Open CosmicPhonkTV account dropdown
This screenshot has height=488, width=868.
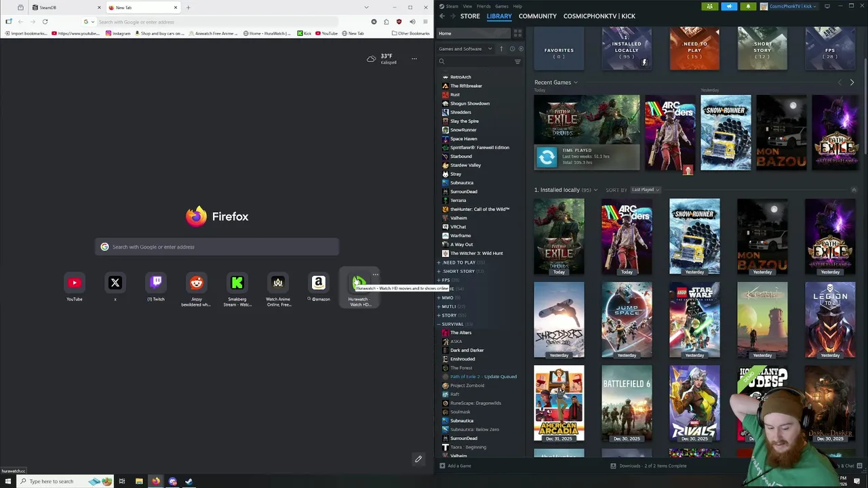point(791,6)
